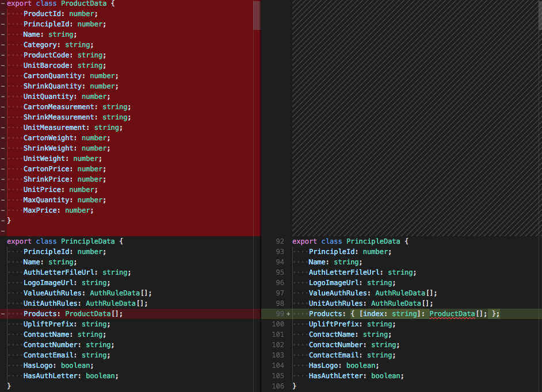The image size is (542, 392).
Task: Click line number 102 in the modified pane
Action: (278, 345)
